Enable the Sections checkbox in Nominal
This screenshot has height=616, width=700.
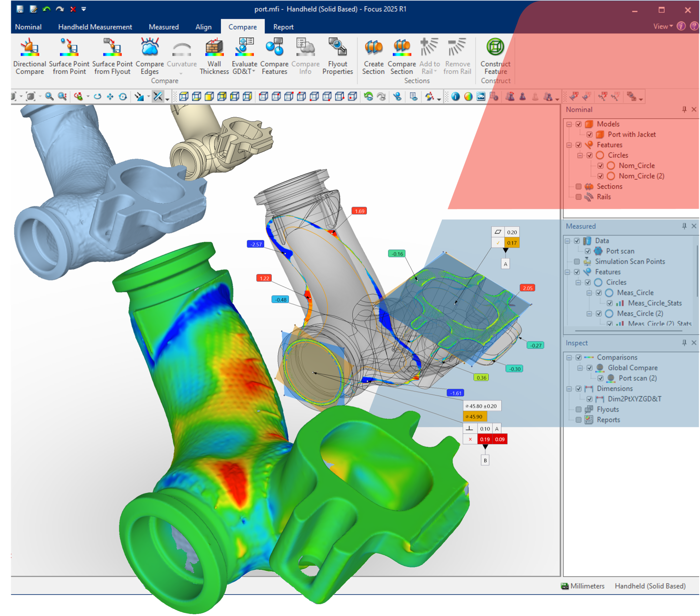[578, 186]
